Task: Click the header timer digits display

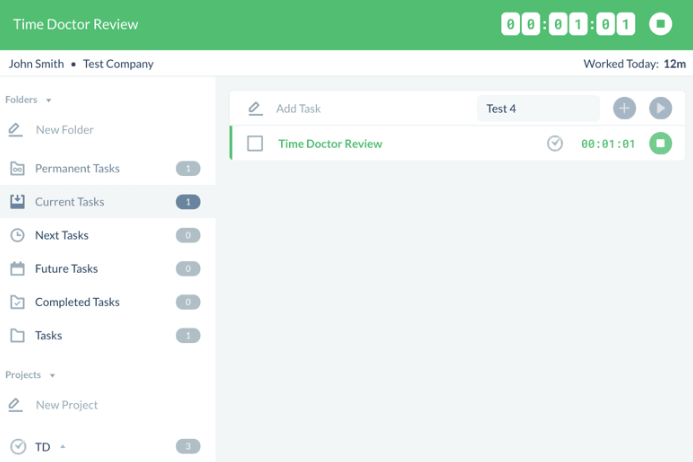Action: click(x=568, y=24)
